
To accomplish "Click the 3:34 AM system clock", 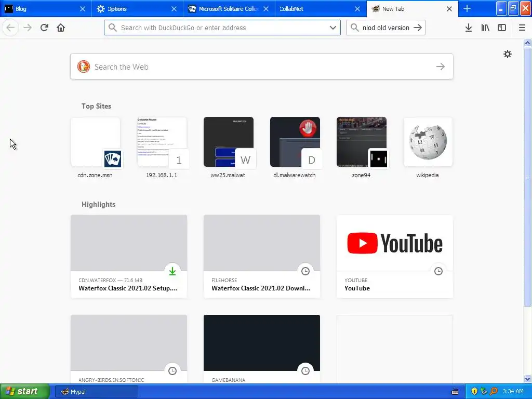I will [513, 392].
